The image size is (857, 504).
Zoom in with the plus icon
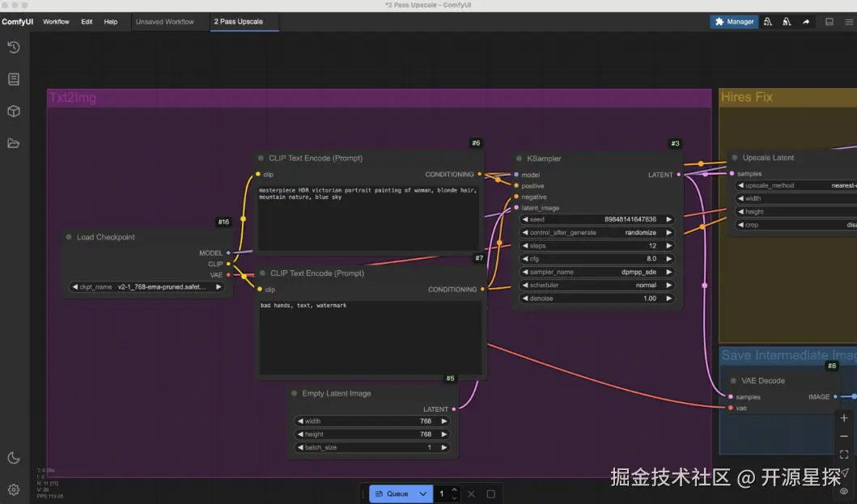pos(844,418)
